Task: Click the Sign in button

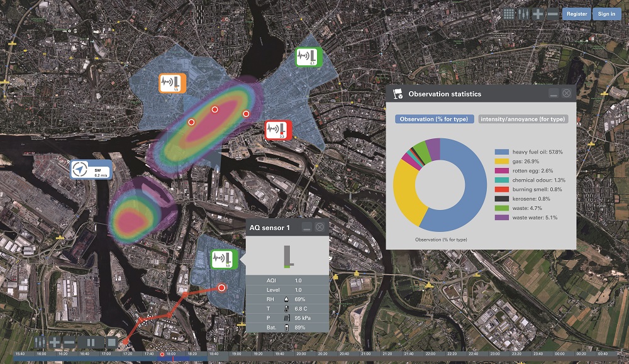Action: [606, 14]
